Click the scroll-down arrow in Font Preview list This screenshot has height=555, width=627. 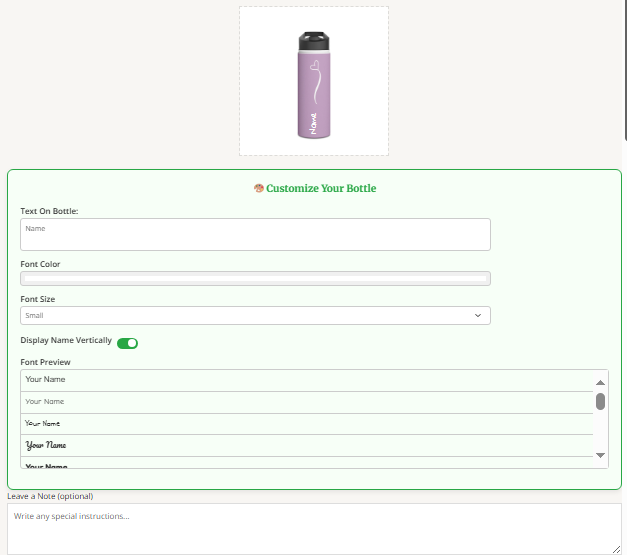click(600, 455)
